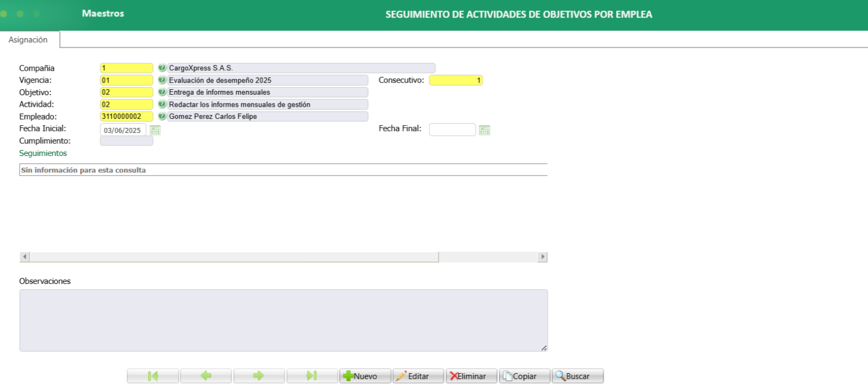This screenshot has height=389, width=868.
Task: Click the horizontal scrollbar left arrow
Action: click(24, 257)
